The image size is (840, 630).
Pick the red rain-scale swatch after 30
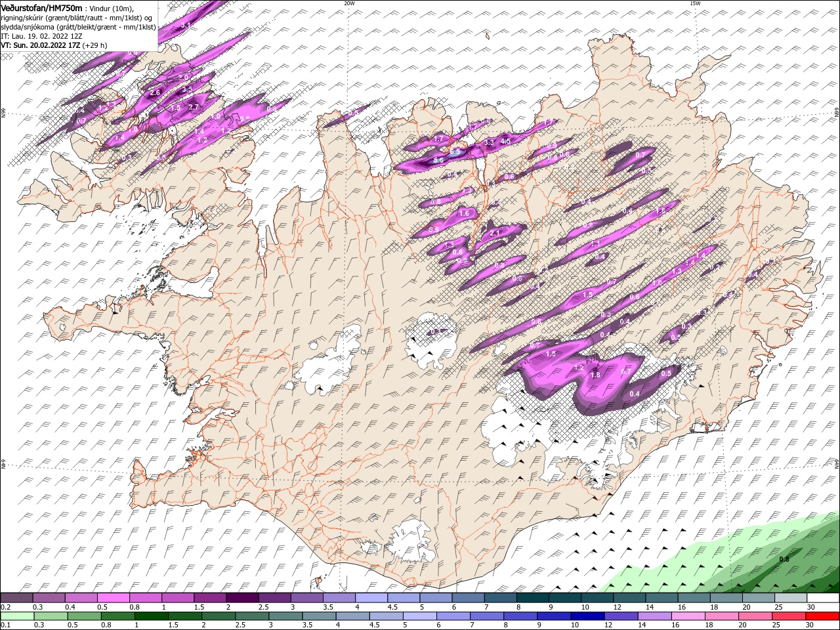tap(822, 616)
